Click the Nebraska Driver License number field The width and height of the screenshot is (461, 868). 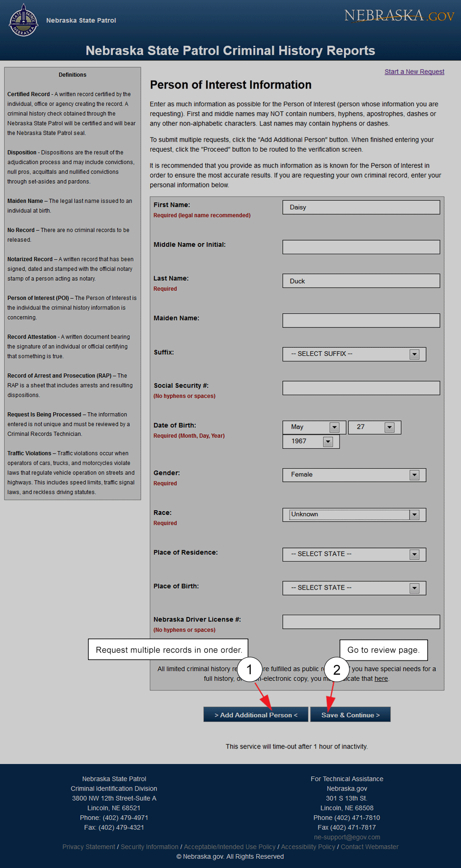pyautogui.click(x=361, y=622)
